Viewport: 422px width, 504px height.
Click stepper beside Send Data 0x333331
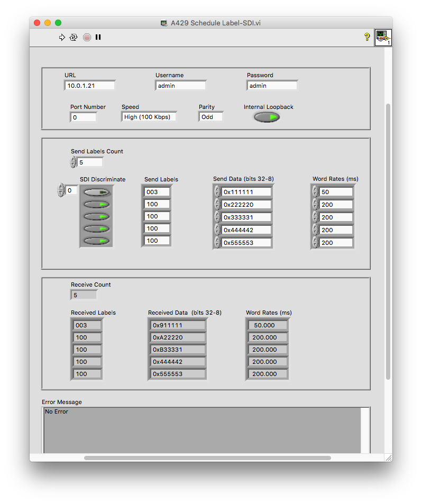click(x=217, y=217)
